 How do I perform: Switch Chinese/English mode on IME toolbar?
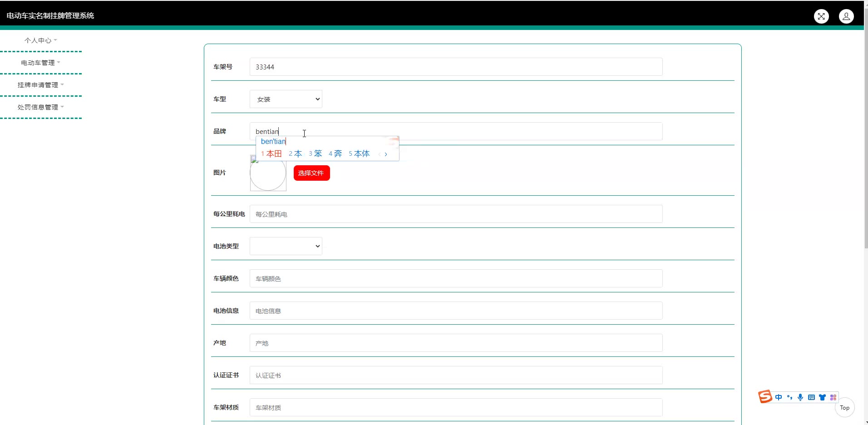[779, 397]
